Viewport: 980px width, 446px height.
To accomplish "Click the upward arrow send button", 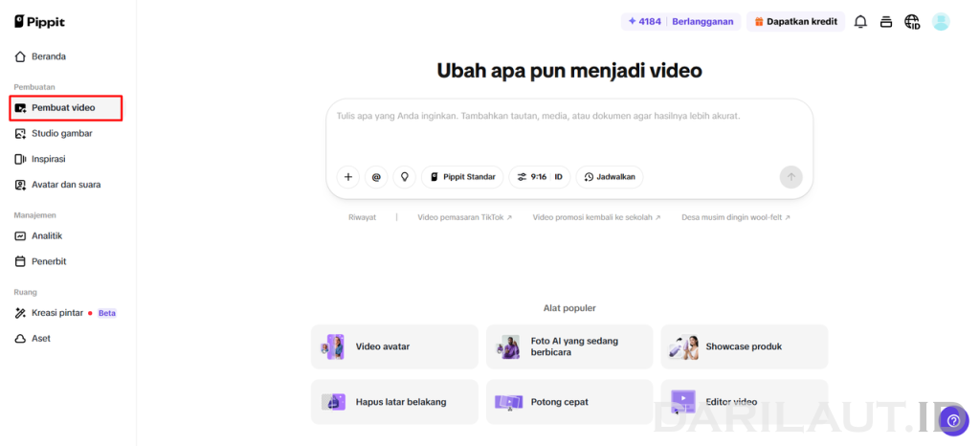I will 791,177.
